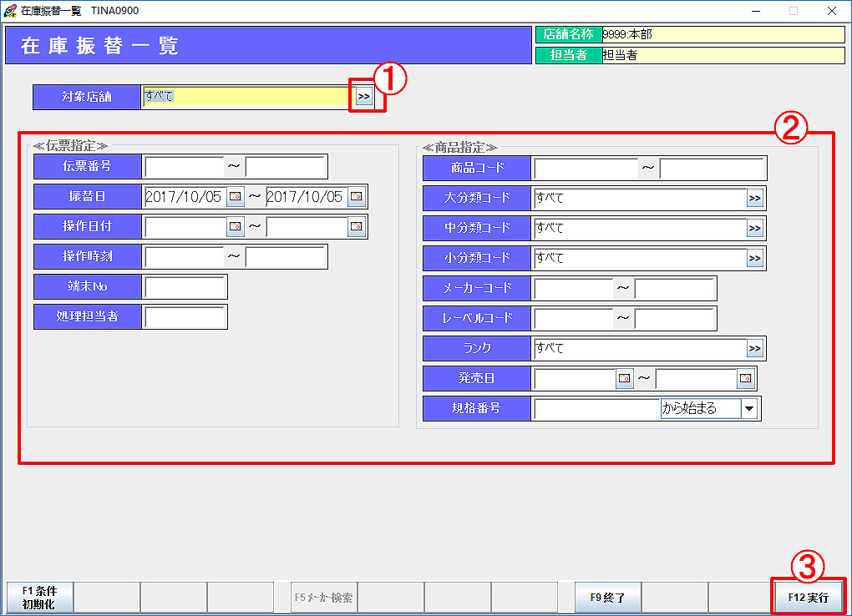
Task: Click the 操作日付 end field
Action: coord(307,226)
